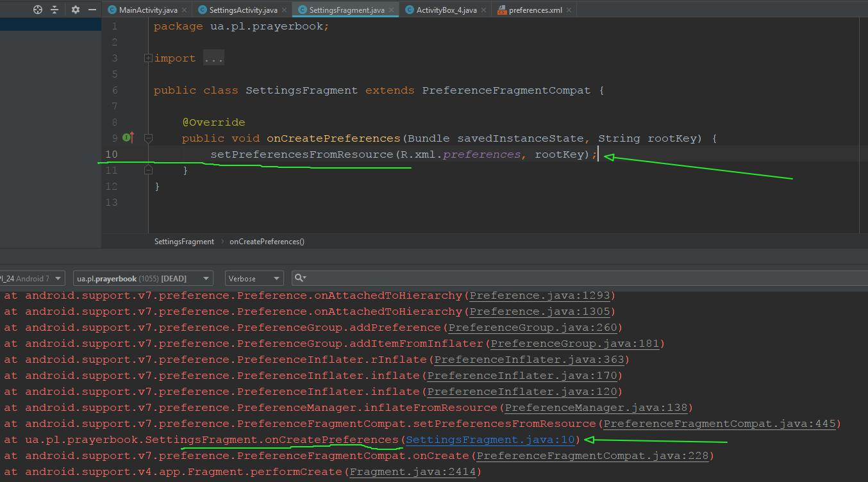Screen dimensions: 868x482
Task: Click the collapse all icon in project panel
Action: 54,10
